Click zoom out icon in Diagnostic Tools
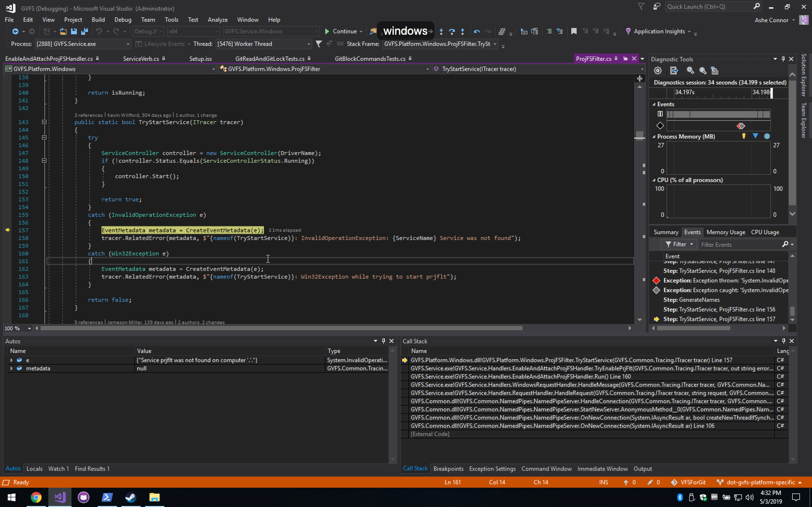 pos(703,71)
